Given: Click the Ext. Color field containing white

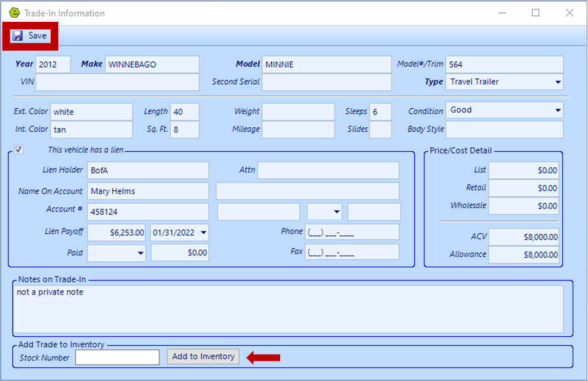Looking at the screenshot, I should [x=91, y=112].
